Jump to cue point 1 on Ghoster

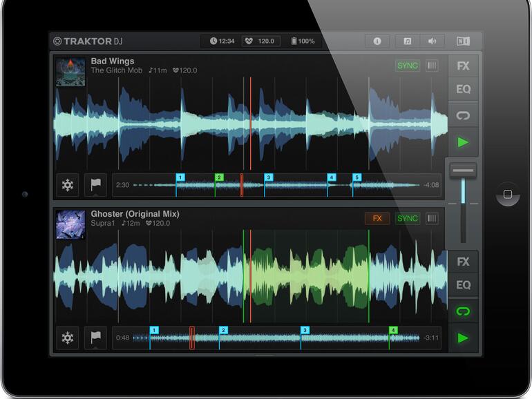point(154,330)
